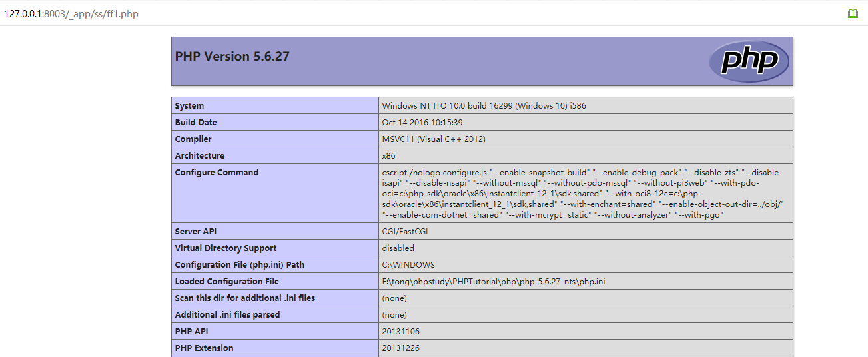Click the Scan this dir for additional .ini files label

tap(245, 298)
